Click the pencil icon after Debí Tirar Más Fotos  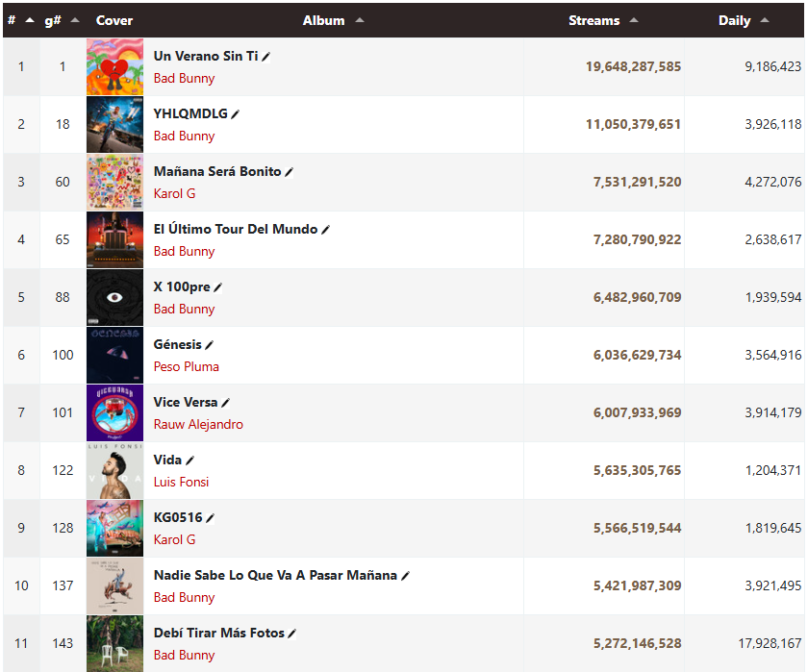coord(292,634)
